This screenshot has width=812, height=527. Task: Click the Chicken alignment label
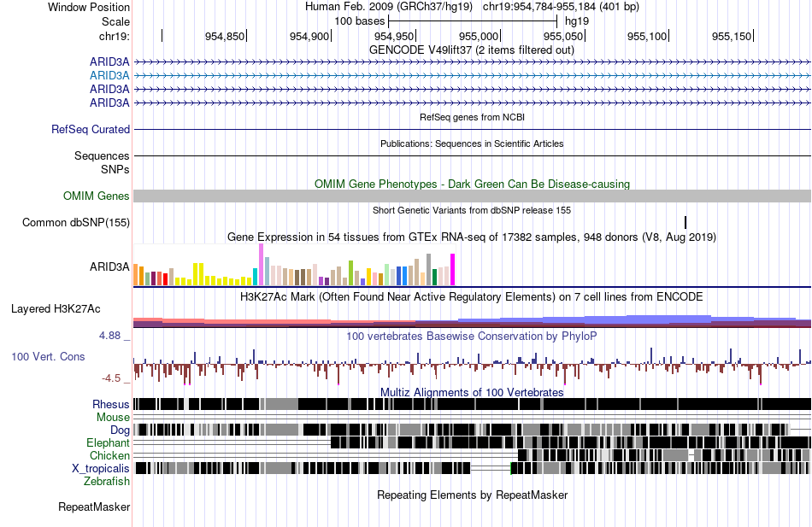(x=109, y=455)
